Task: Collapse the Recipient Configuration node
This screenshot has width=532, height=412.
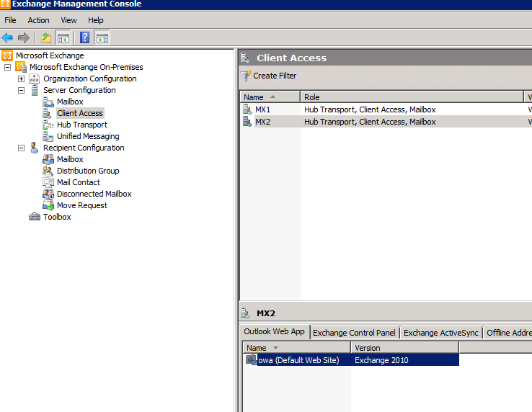Action: (x=21, y=148)
